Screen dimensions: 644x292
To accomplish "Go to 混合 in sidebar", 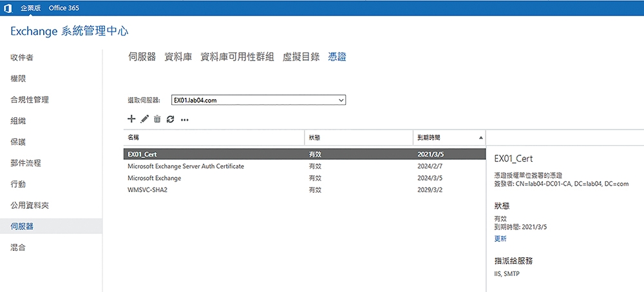I will click(x=18, y=248).
